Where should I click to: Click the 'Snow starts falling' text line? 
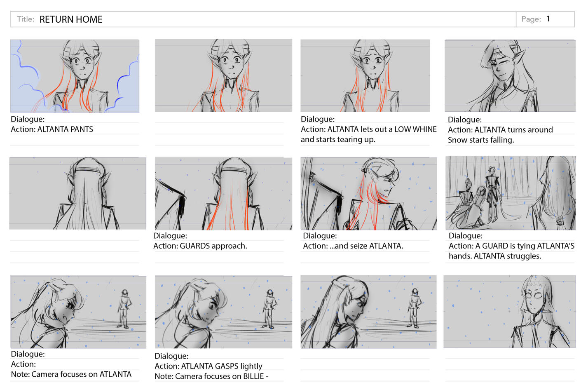pyautogui.click(x=481, y=140)
